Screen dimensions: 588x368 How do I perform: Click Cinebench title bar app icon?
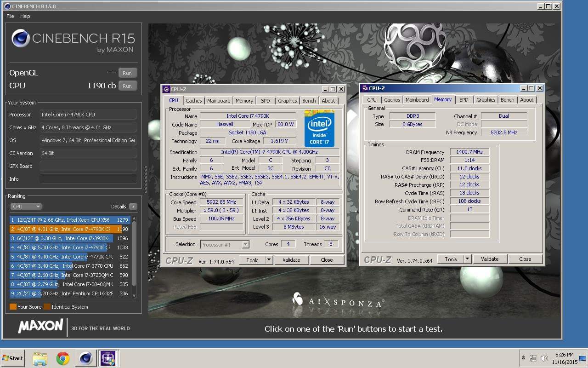point(8,6)
